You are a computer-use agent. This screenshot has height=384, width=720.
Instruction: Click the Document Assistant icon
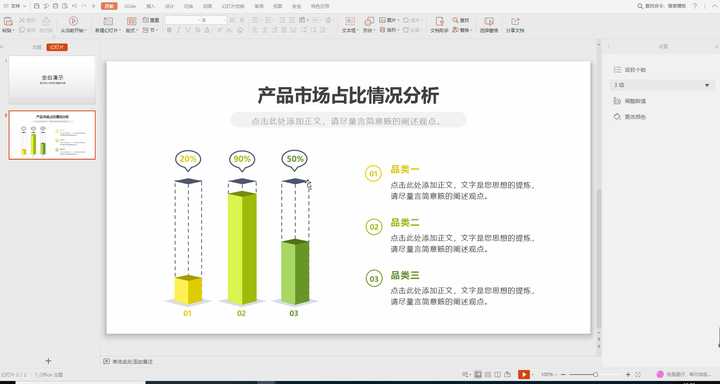[439, 21]
